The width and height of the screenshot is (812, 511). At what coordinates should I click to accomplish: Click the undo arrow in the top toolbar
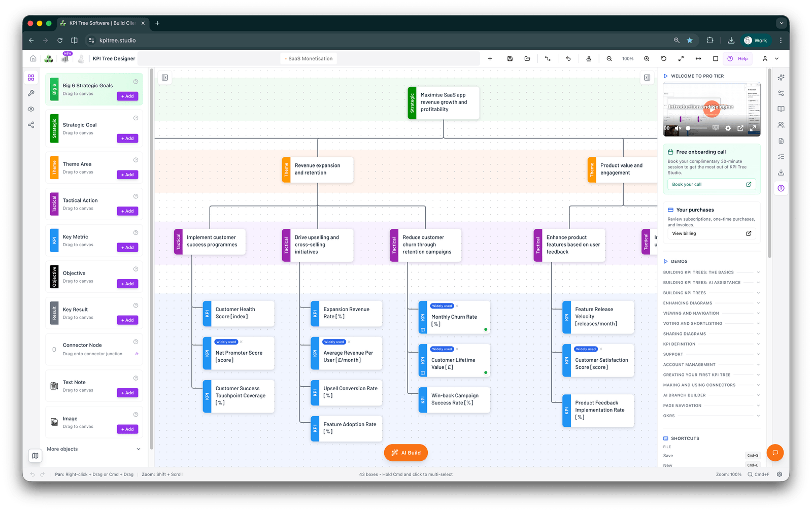tap(568, 59)
